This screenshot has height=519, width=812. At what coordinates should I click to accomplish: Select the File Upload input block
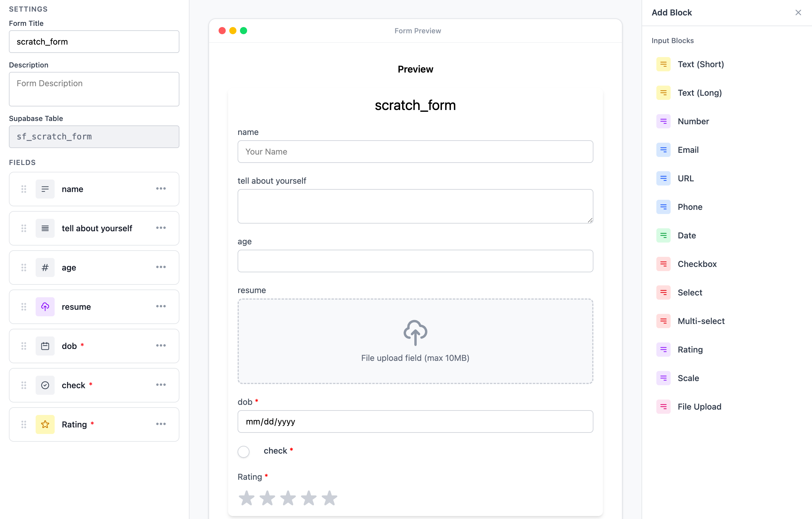[699, 407]
